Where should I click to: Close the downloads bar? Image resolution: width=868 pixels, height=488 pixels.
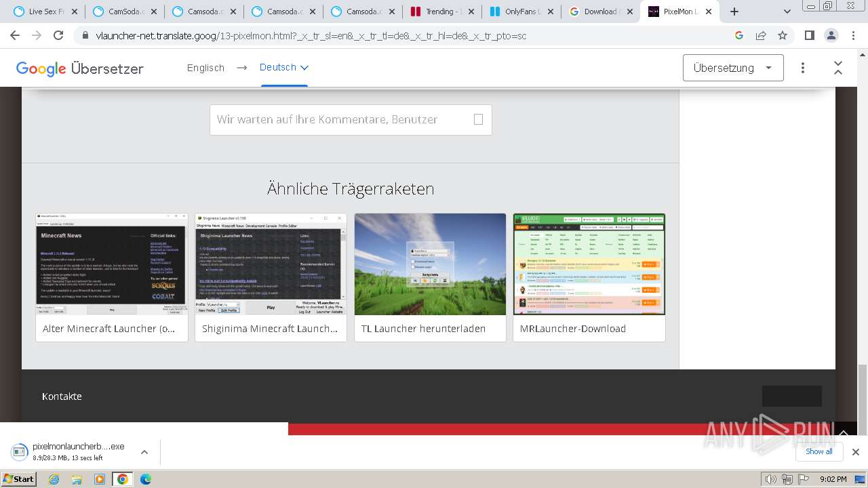pyautogui.click(x=856, y=452)
